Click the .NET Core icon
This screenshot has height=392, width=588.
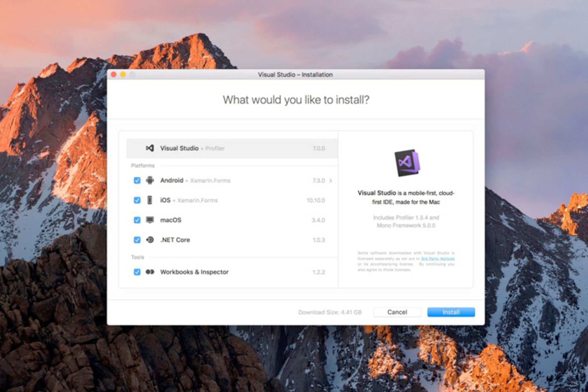pos(150,240)
